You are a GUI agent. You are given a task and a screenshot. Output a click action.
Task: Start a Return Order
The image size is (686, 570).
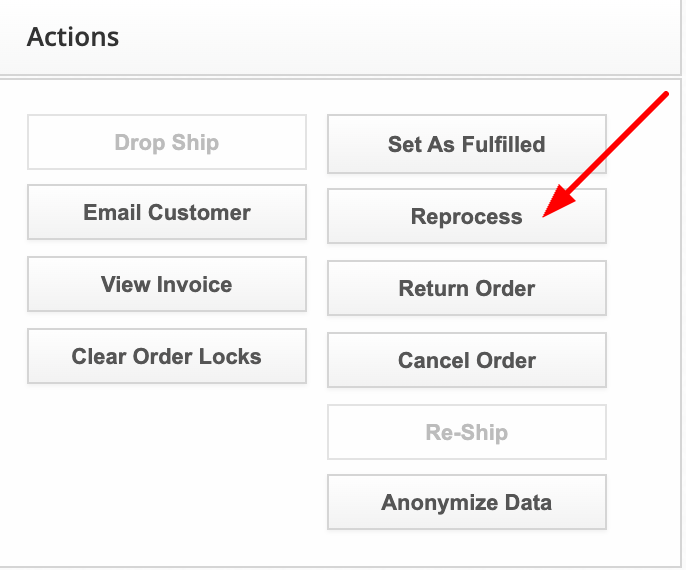tap(466, 288)
